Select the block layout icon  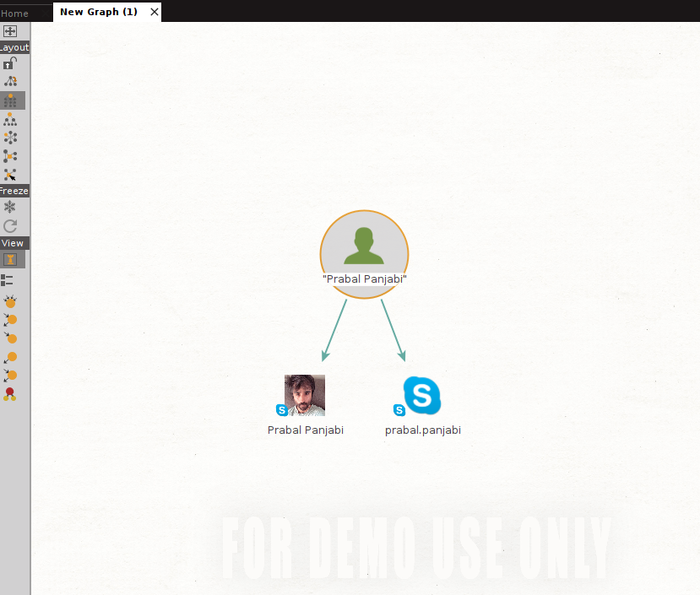coord(11,100)
